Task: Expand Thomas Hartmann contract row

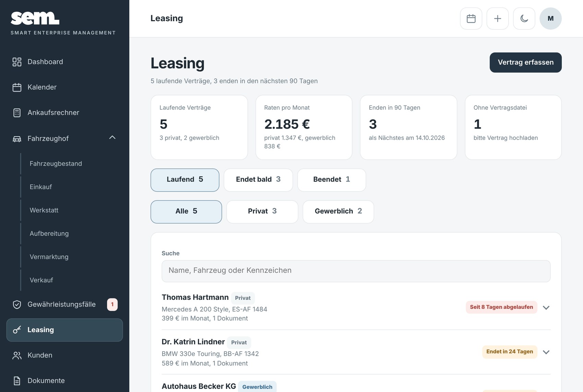Action: (x=546, y=308)
